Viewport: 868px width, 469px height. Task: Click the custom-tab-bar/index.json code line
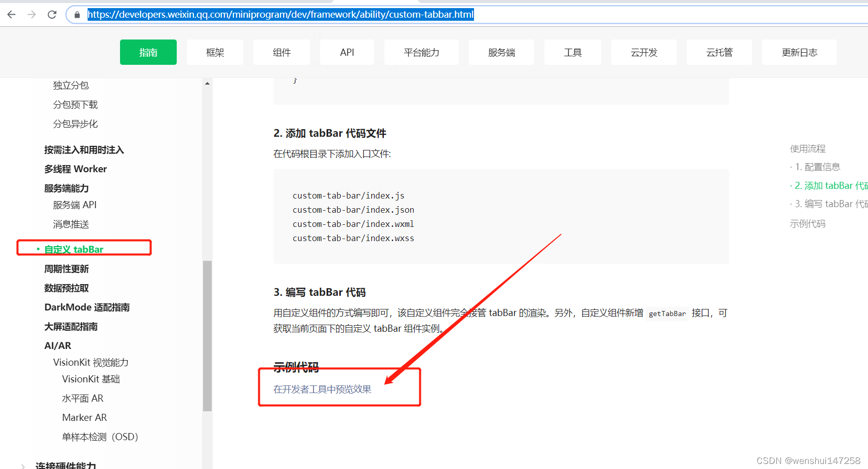(353, 210)
